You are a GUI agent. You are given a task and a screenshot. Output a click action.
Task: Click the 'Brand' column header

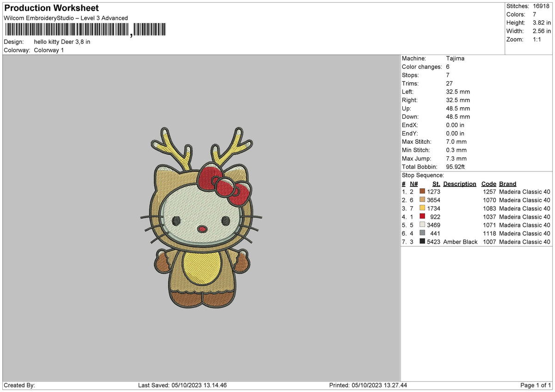tap(508, 184)
